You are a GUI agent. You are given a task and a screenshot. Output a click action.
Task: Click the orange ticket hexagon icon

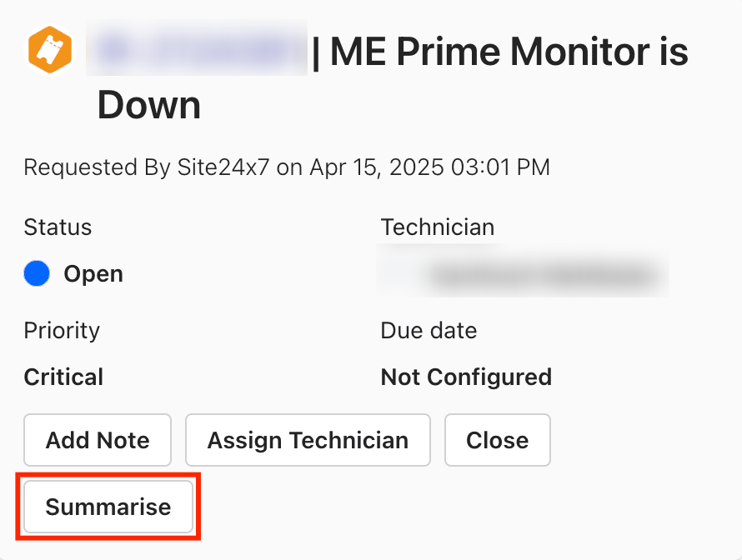tap(51, 50)
